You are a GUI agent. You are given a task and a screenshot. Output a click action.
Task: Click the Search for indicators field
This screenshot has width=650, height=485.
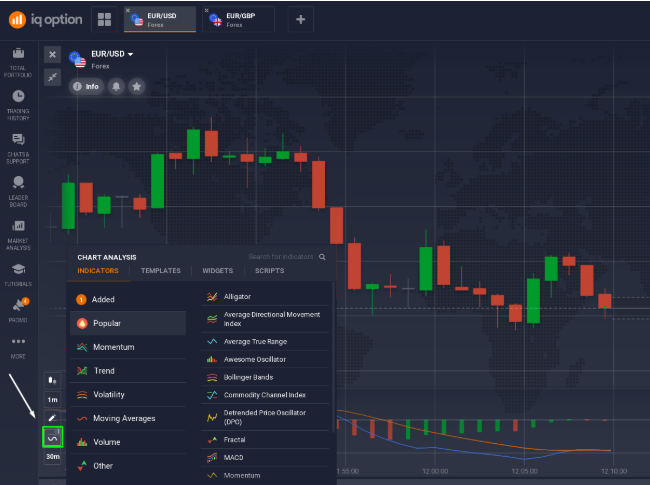click(282, 257)
